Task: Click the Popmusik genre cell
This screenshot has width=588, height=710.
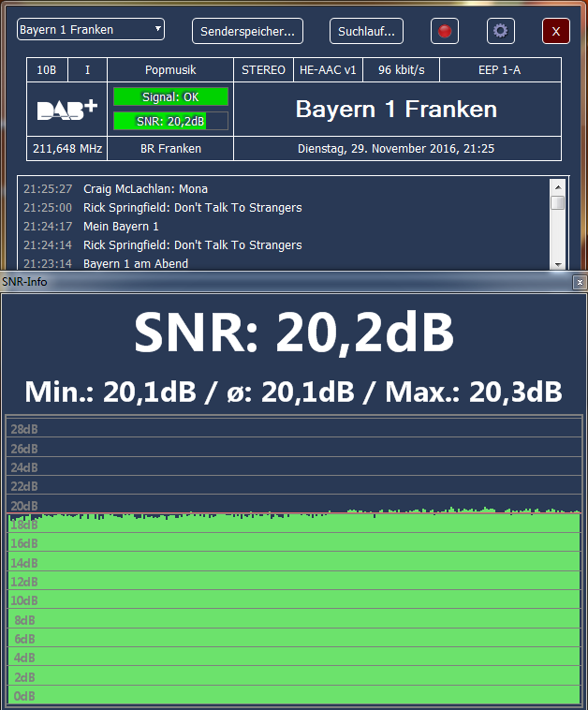Action: pyautogui.click(x=170, y=70)
